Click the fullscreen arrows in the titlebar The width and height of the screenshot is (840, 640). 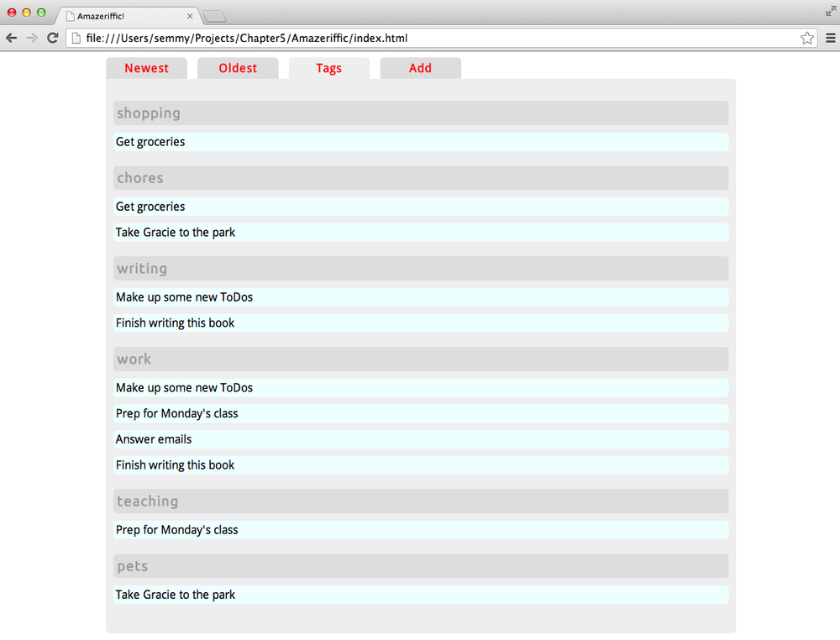pos(830,11)
